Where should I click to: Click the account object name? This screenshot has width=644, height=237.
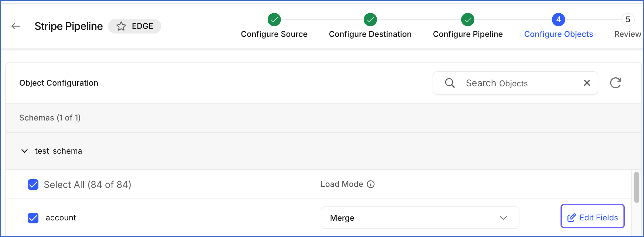(x=61, y=218)
